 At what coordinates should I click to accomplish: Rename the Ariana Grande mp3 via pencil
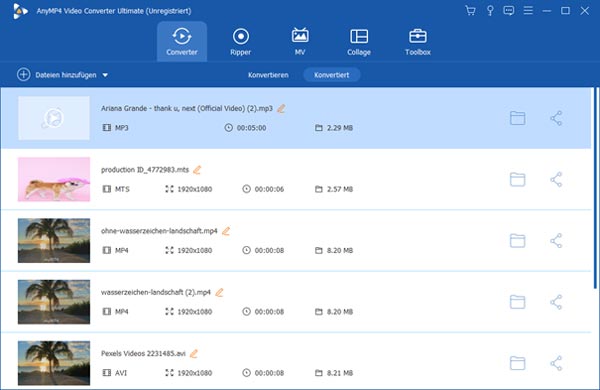(281, 109)
